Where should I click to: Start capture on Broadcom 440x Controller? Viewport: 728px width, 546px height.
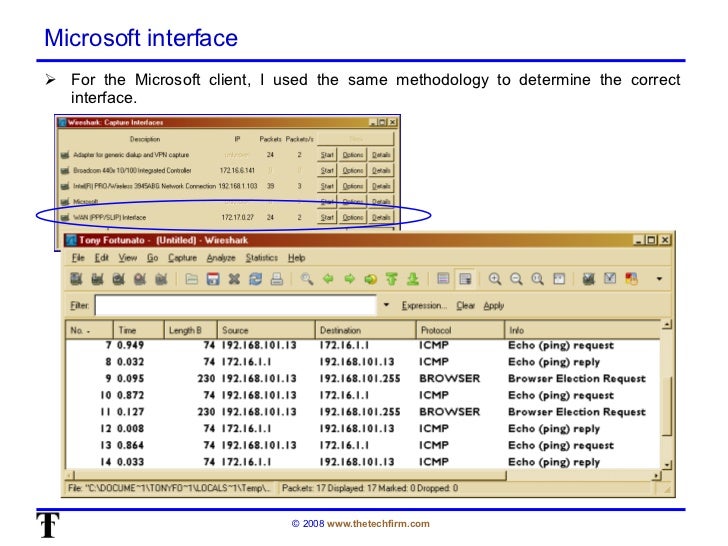(x=327, y=170)
